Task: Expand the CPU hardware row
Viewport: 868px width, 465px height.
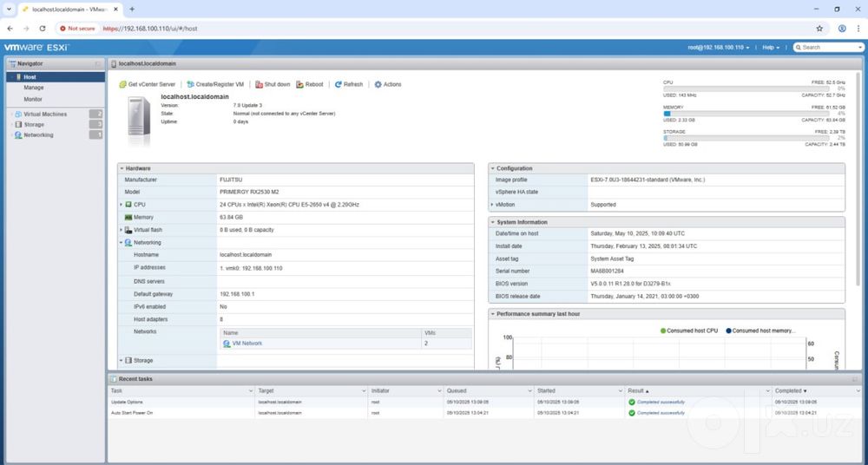Action: (x=122, y=205)
